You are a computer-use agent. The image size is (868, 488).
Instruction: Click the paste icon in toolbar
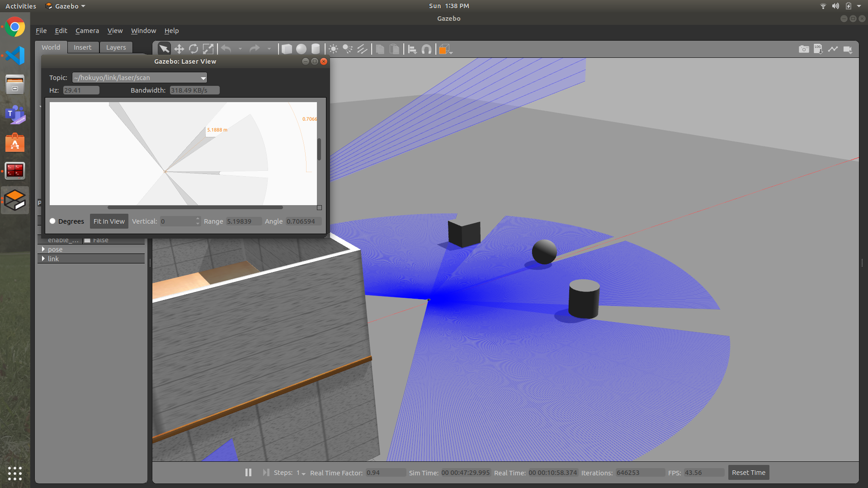click(x=395, y=49)
